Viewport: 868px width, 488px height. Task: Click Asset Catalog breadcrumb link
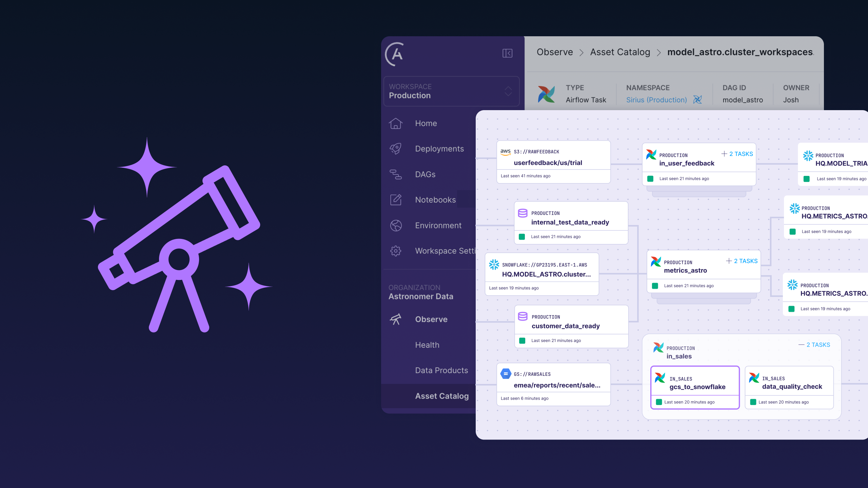pos(620,52)
